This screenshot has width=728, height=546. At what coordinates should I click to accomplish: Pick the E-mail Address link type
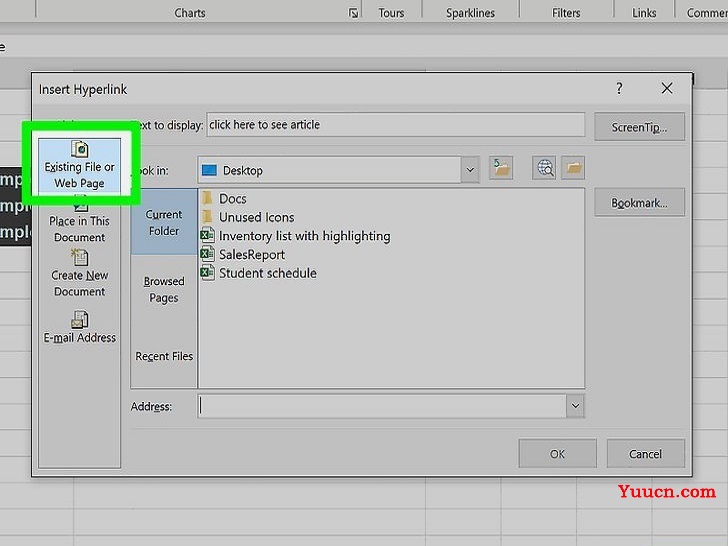point(79,327)
